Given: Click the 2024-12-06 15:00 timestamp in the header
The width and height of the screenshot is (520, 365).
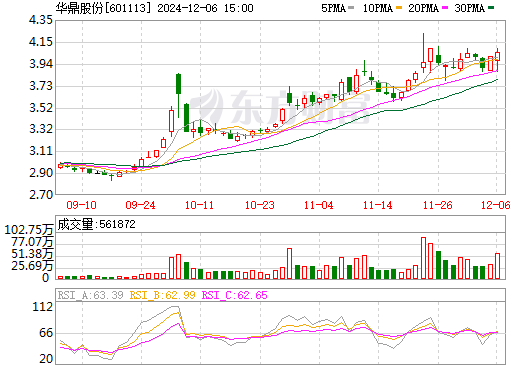Looking at the screenshot, I should 205,8.
